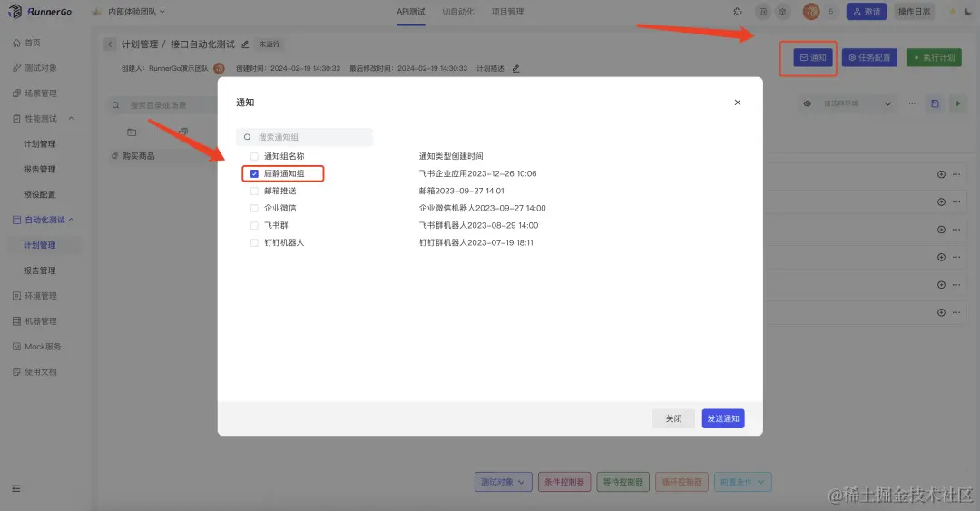This screenshot has height=511, width=980.
Task: Collapse the 自动化测试 sidebar section
Action: click(x=72, y=220)
